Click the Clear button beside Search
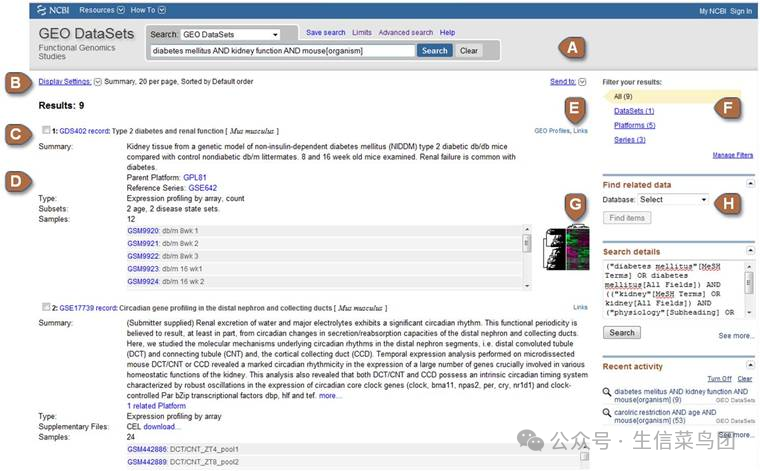The width and height of the screenshot is (760, 471). tap(469, 50)
